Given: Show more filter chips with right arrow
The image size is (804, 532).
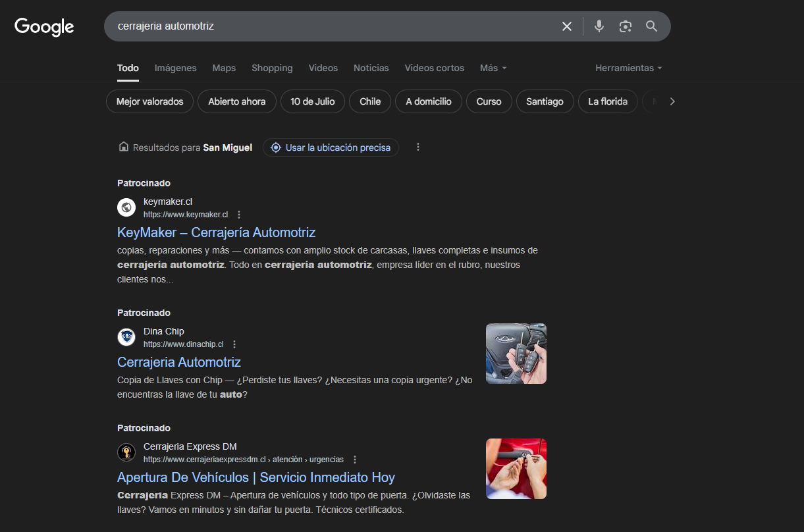Looking at the screenshot, I should pos(672,101).
